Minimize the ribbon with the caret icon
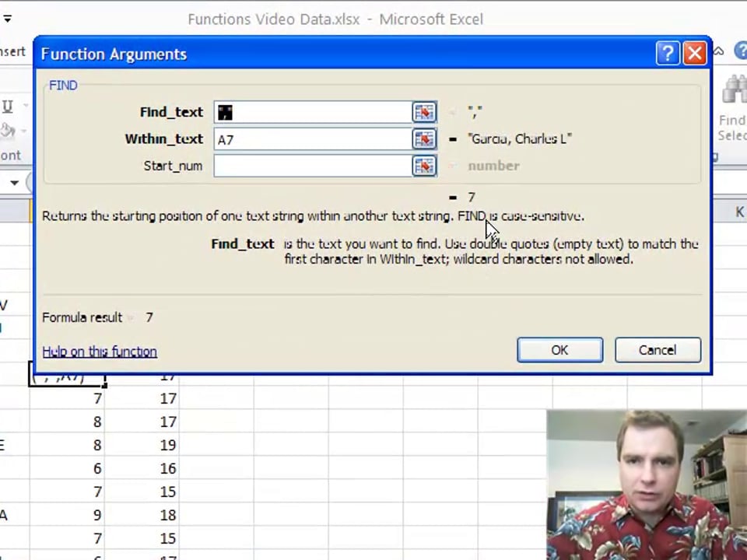 pyautogui.click(x=718, y=51)
